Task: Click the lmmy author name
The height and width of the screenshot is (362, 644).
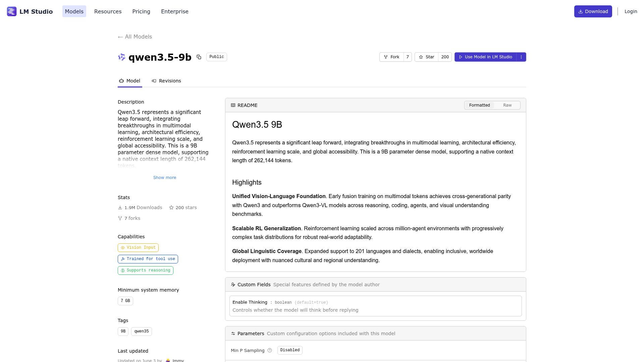Action: pos(178,360)
